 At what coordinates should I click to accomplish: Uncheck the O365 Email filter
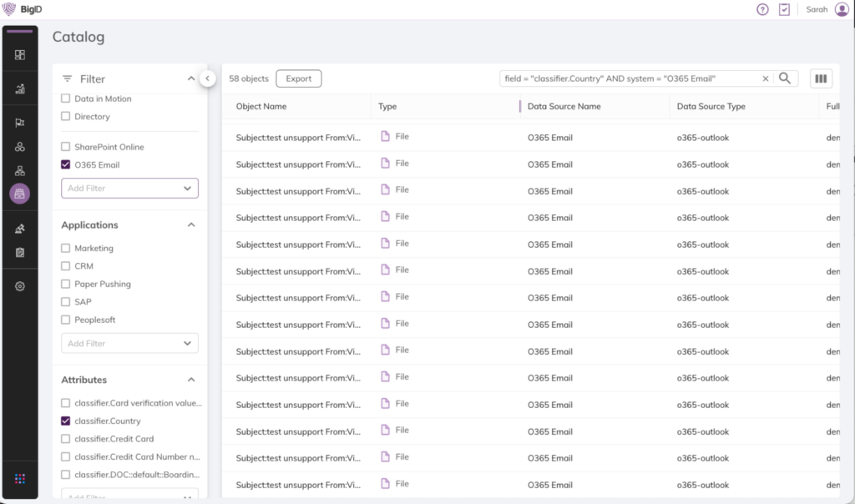pos(66,165)
